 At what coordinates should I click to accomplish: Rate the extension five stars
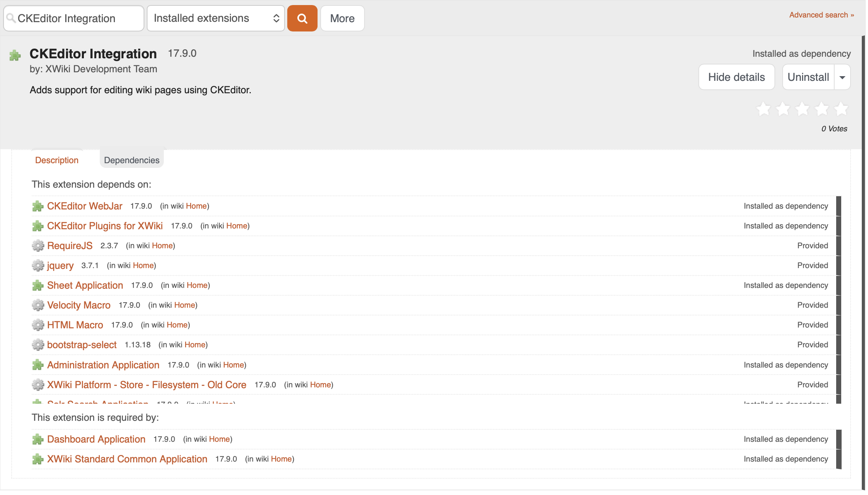point(841,109)
